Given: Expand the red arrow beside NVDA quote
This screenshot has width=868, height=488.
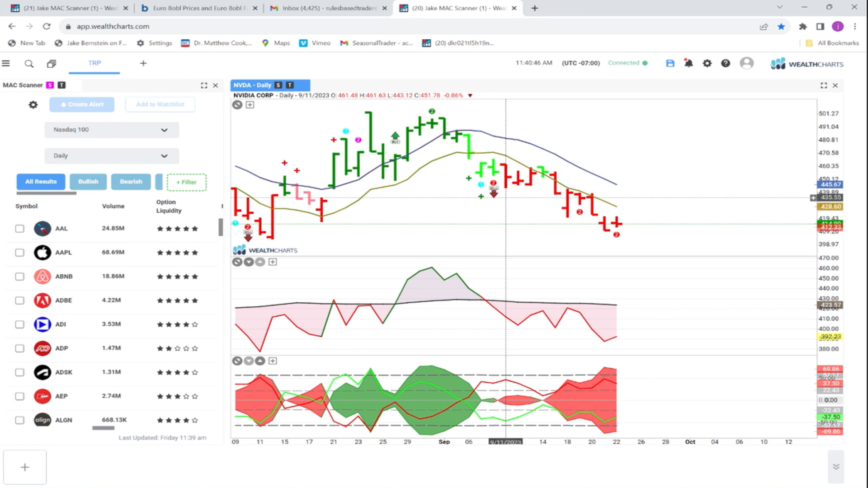Looking at the screenshot, I should tap(470, 96).
